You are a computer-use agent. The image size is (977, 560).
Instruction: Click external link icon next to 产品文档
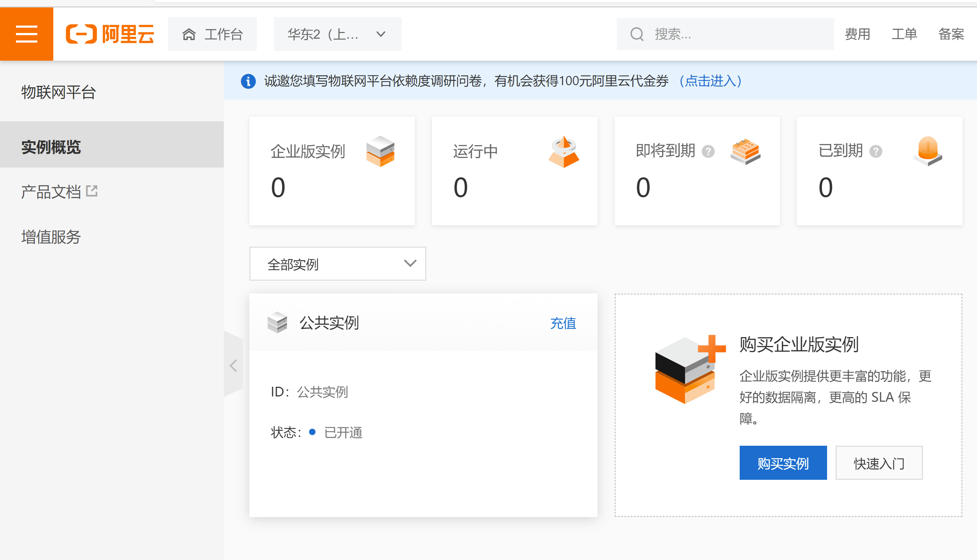tap(92, 191)
